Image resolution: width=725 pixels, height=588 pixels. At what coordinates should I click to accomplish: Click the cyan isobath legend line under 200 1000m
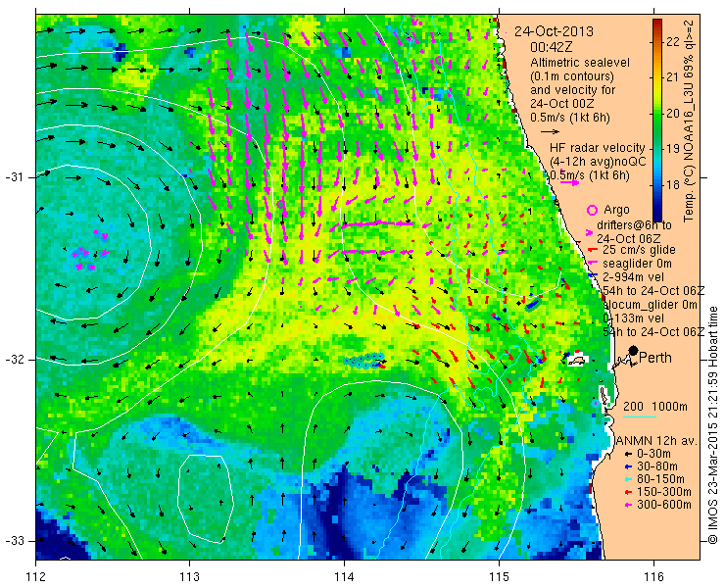640,417
